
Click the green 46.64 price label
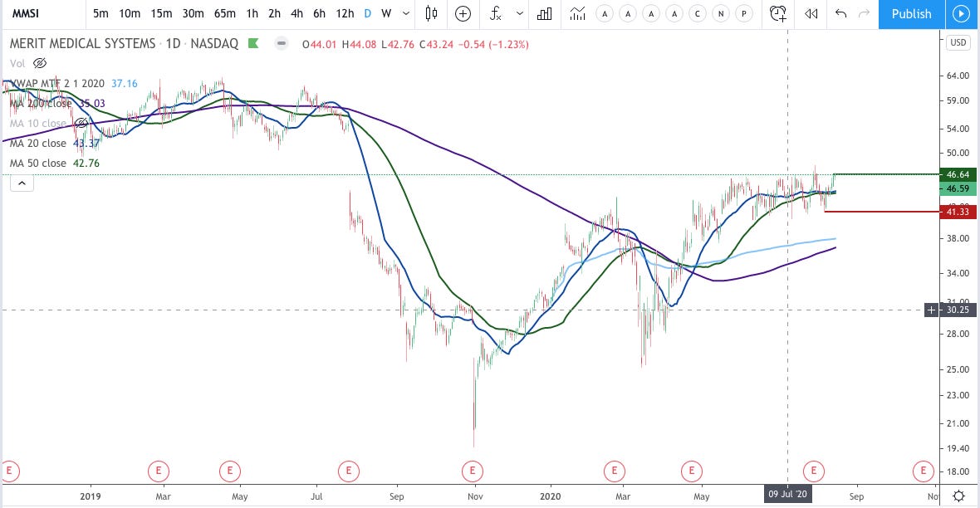click(x=958, y=174)
